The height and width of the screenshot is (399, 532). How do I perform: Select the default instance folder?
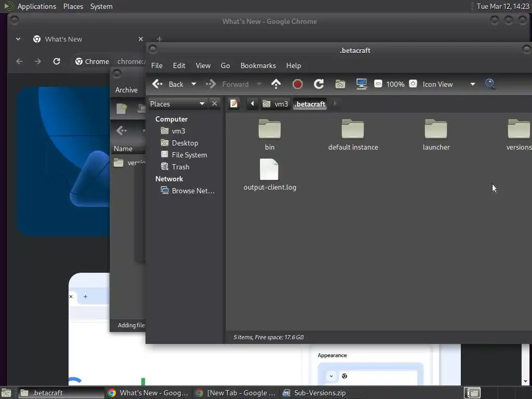click(353, 135)
